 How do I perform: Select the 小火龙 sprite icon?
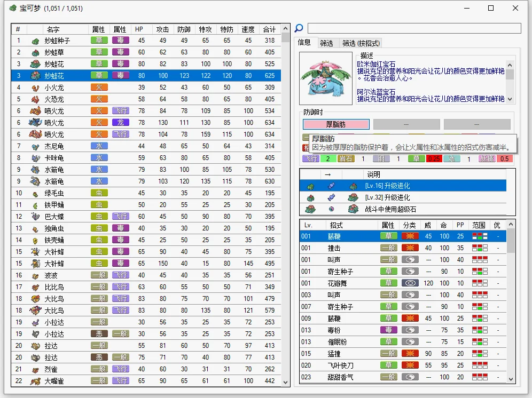tap(35, 88)
